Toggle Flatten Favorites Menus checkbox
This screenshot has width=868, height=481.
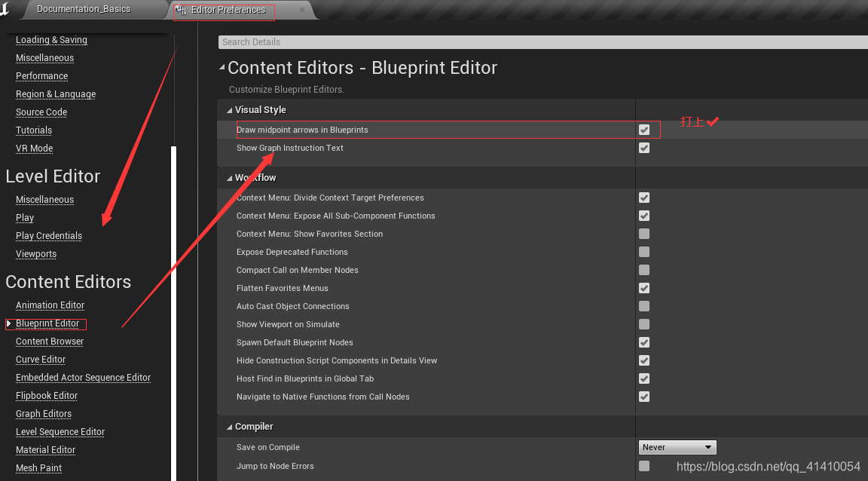(643, 288)
